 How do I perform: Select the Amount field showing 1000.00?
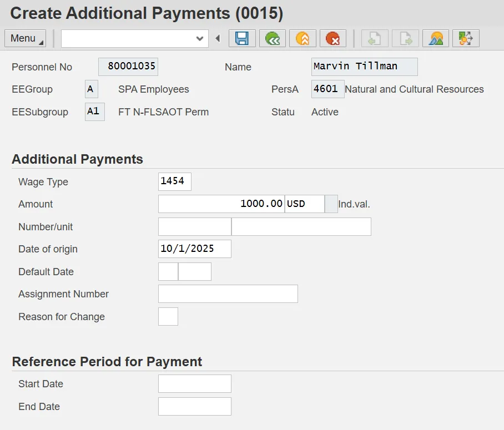coord(221,204)
